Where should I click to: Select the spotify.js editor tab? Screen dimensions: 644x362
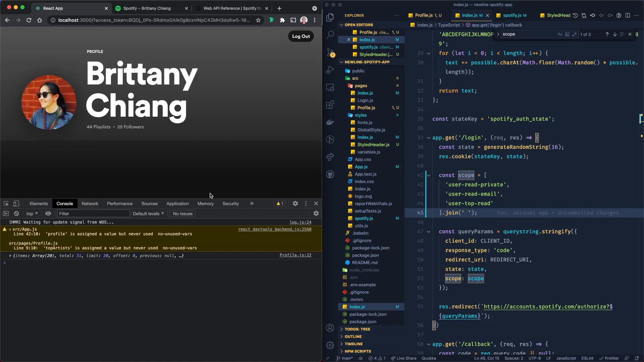click(512, 15)
